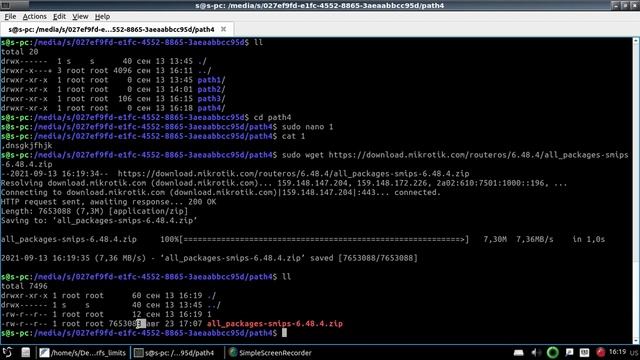Click the 'saved [7653088/7653088]' line

tap(209, 258)
